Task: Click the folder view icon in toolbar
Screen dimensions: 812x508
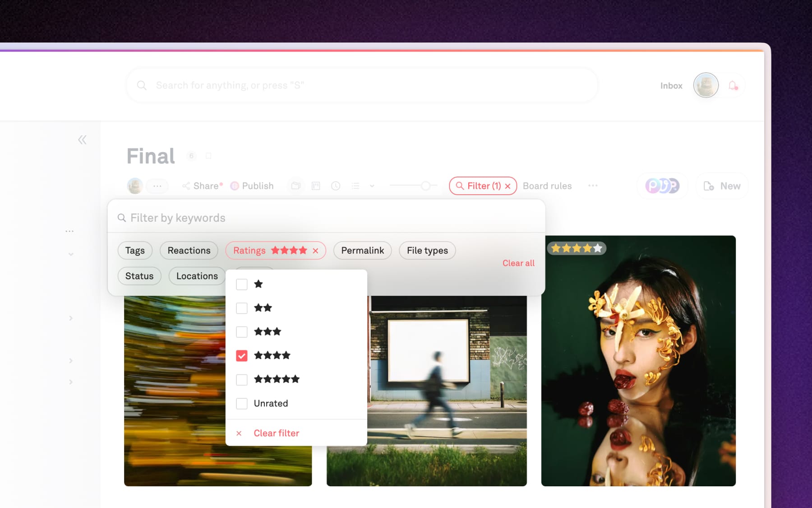Action: coord(296,186)
